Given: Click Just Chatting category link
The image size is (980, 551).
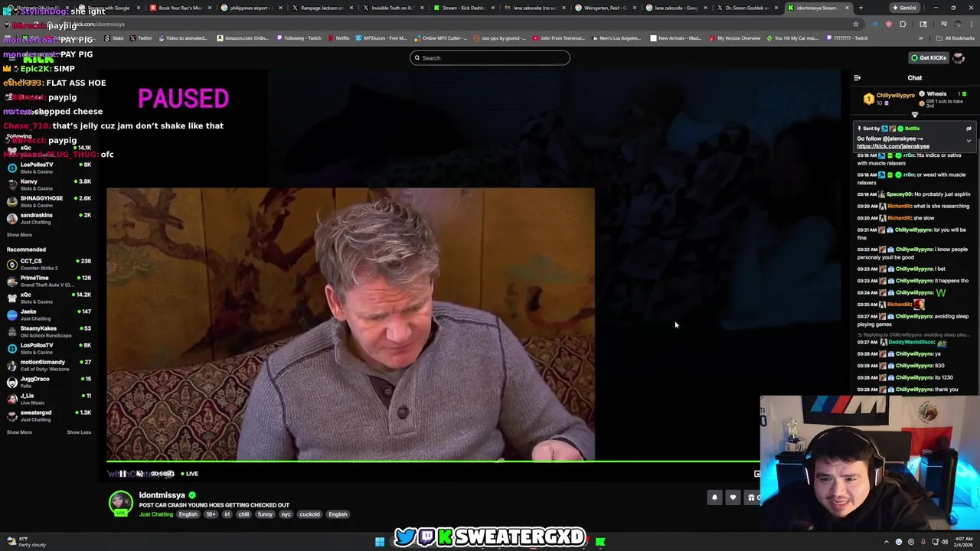Looking at the screenshot, I should tap(156, 514).
